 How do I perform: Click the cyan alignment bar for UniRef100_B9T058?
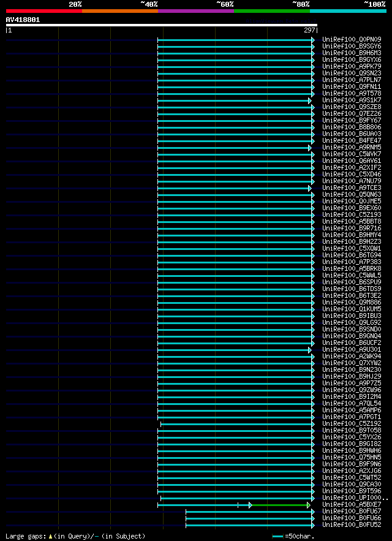[x=236, y=431]
